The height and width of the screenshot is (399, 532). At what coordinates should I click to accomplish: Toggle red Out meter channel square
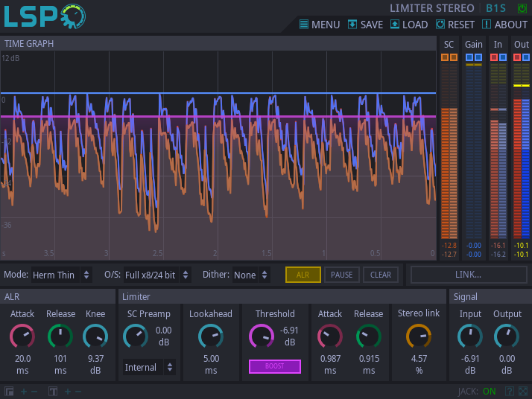pos(517,57)
